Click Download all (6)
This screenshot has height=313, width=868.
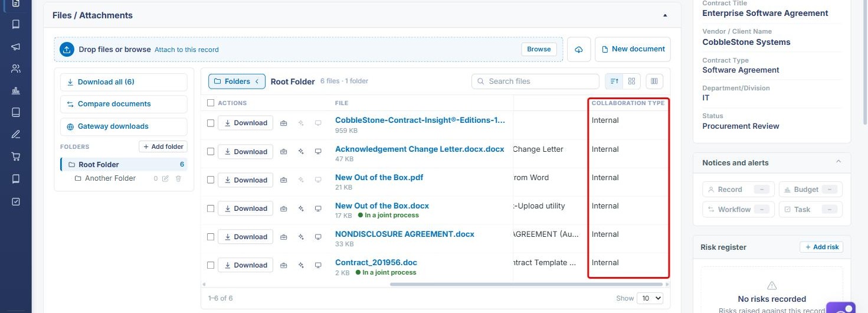pyautogui.click(x=124, y=82)
